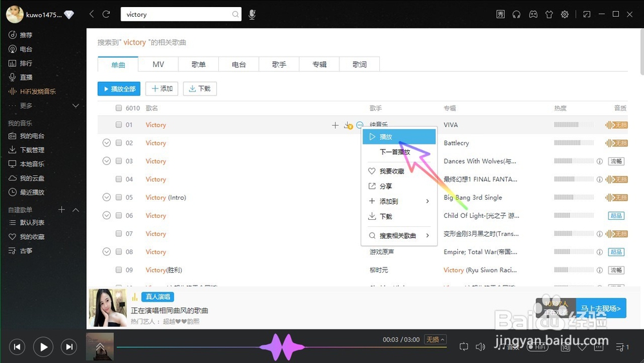Choose 下一首播放 in the context menu

click(x=399, y=152)
